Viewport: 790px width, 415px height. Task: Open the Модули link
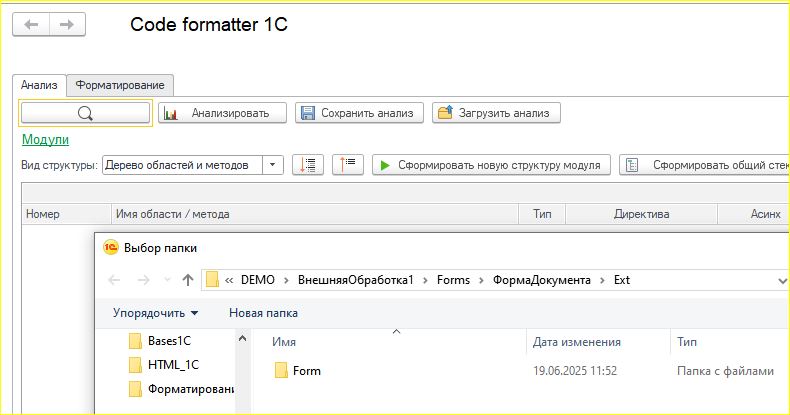(x=45, y=140)
